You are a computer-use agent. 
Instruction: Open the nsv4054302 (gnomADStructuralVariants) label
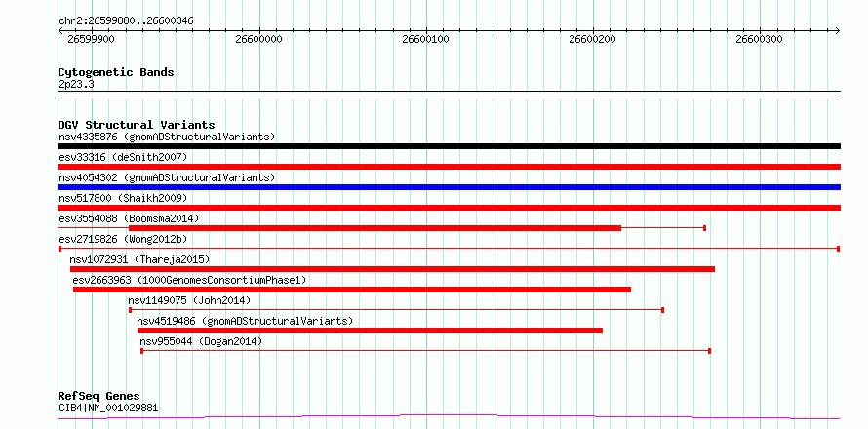(x=167, y=177)
